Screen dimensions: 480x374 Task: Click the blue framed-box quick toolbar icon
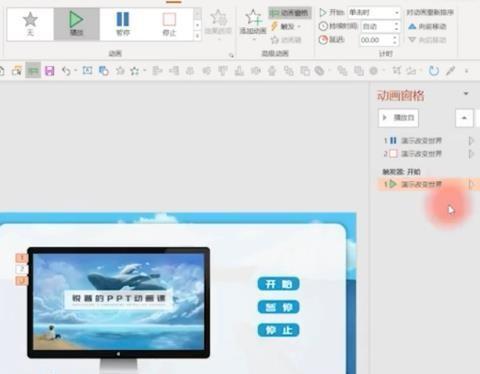pos(88,70)
